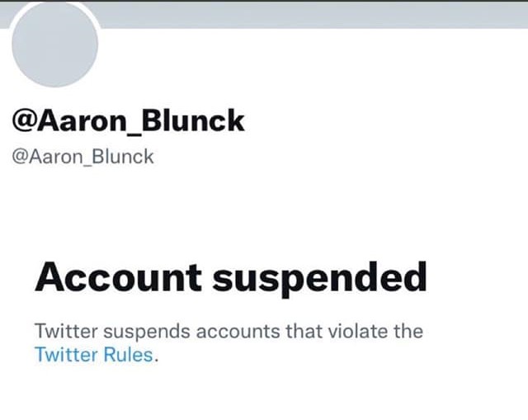
Task: Click the blue word "Twitter" in the link
Action: pyautogui.click(x=63, y=356)
